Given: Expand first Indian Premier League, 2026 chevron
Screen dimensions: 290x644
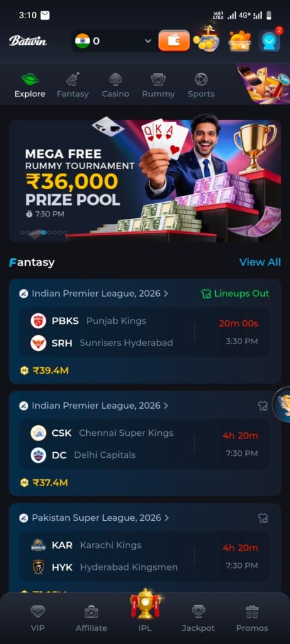Looking at the screenshot, I should (166, 294).
